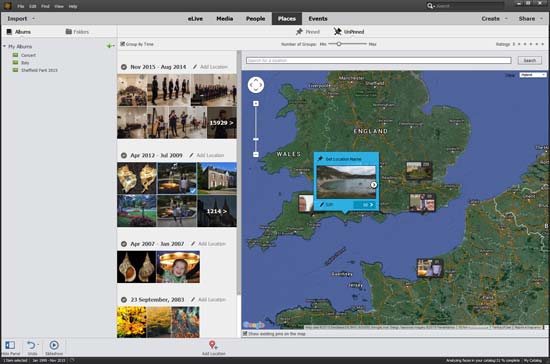
Task: Click the photo count button in map popup
Action: tap(364, 205)
